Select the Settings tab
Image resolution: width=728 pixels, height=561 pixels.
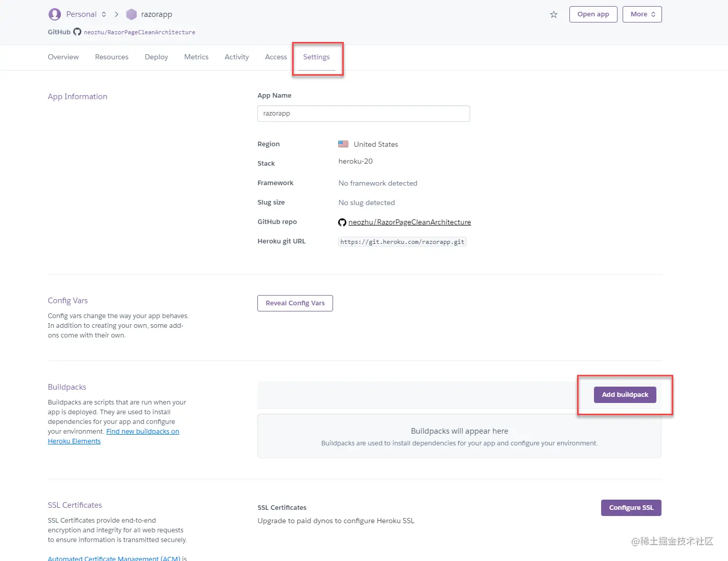pyautogui.click(x=316, y=57)
